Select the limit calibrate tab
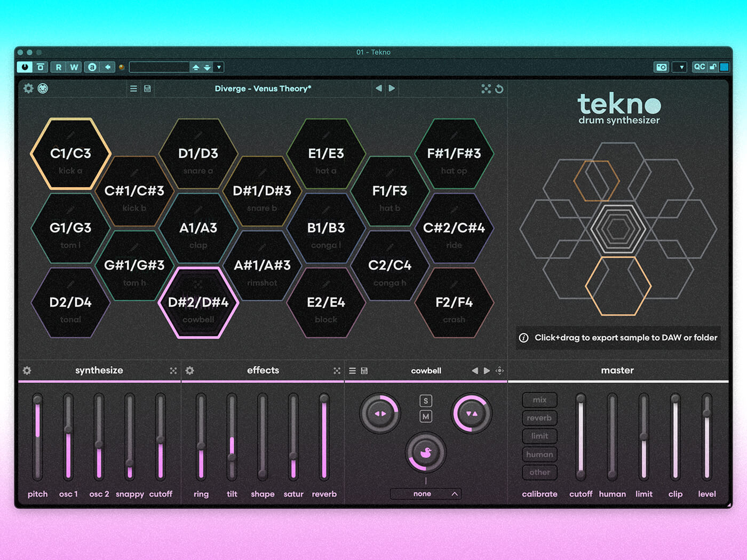 tap(539, 436)
